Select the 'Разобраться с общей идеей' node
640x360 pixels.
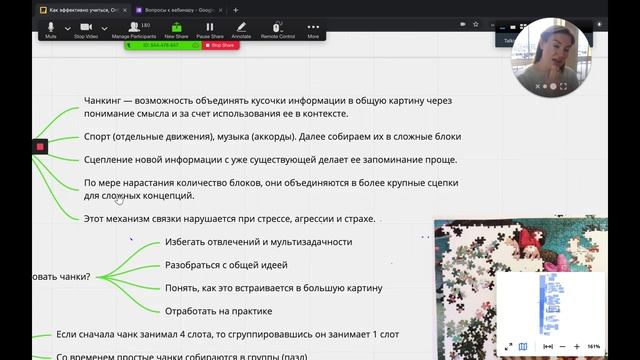[x=226, y=265]
